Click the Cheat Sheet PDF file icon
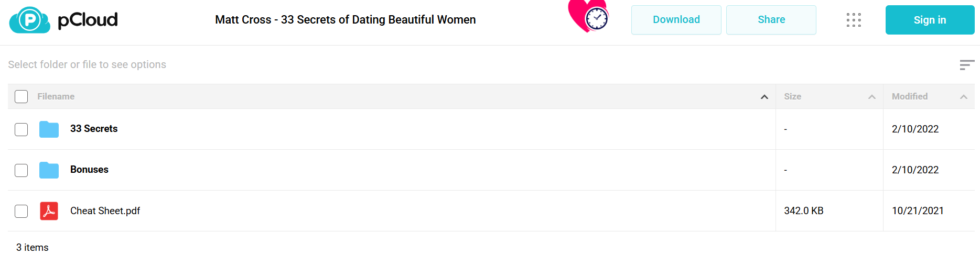The image size is (980, 255). [x=49, y=211]
